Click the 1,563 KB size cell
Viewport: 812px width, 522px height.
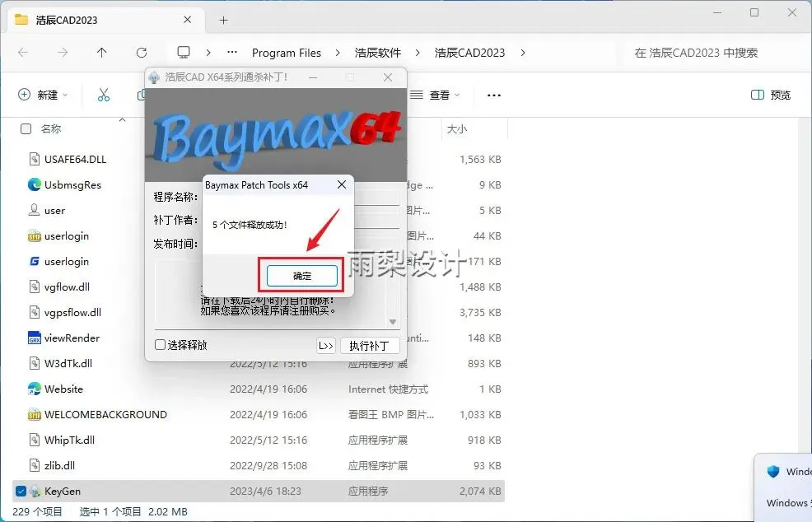tap(480, 160)
